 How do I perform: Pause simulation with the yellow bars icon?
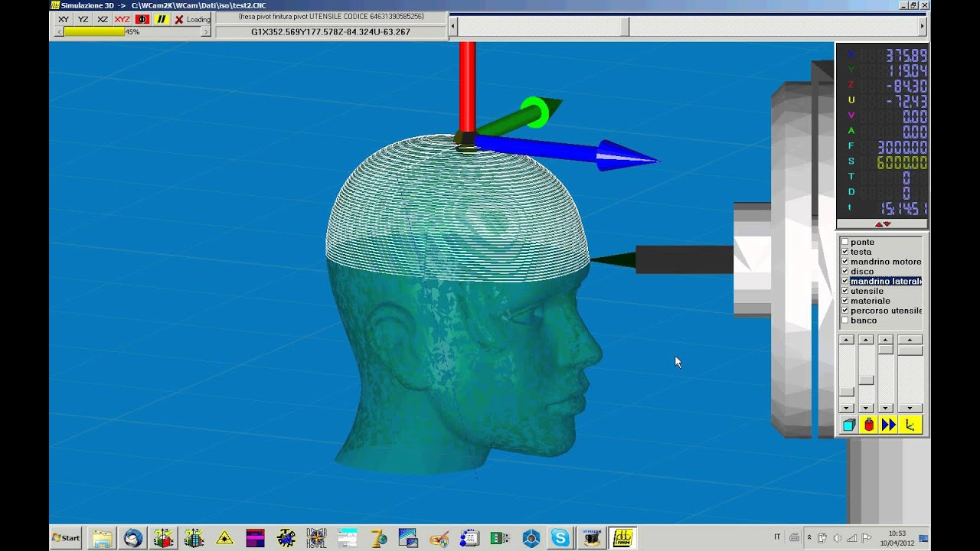[x=162, y=19]
